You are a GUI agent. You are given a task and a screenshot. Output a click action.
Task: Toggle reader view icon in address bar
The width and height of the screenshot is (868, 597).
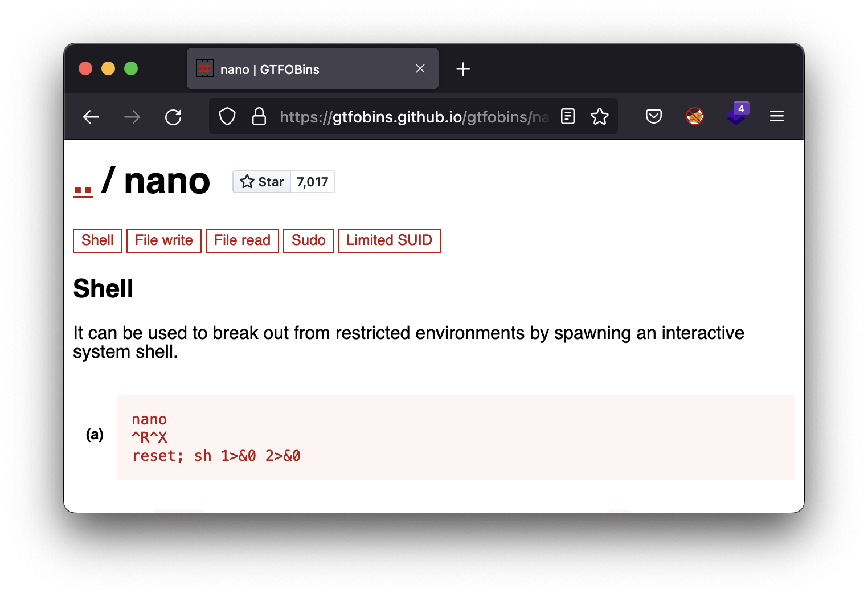pos(568,117)
